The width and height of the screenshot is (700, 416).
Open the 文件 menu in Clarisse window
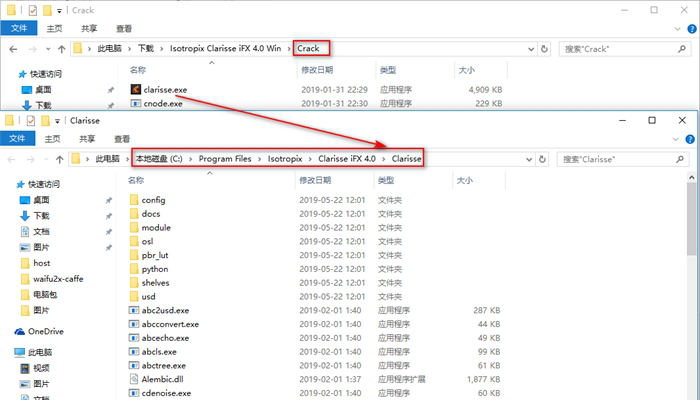(17, 138)
